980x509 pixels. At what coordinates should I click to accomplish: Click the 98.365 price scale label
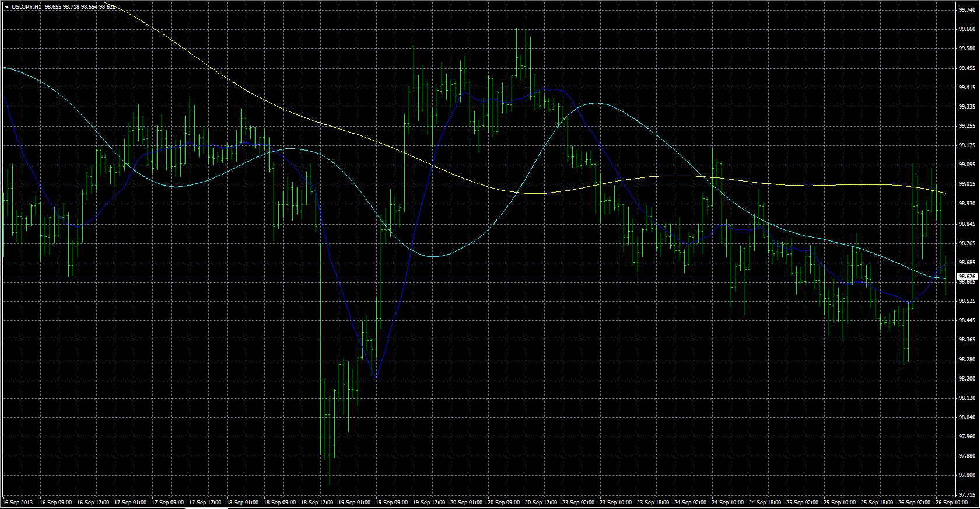[967, 340]
